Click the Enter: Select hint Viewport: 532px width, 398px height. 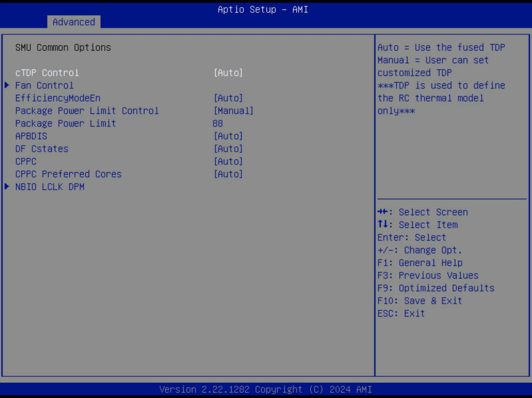coord(412,237)
